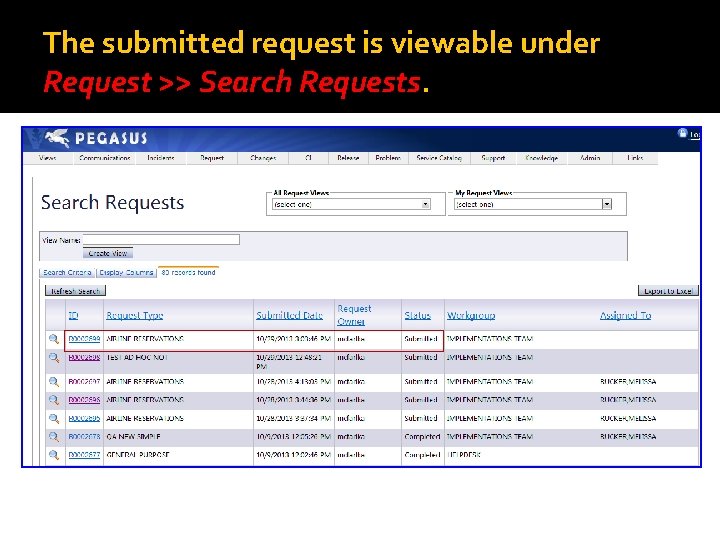720x540 pixels.
Task: Click the Create View button
Action: tap(108, 253)
